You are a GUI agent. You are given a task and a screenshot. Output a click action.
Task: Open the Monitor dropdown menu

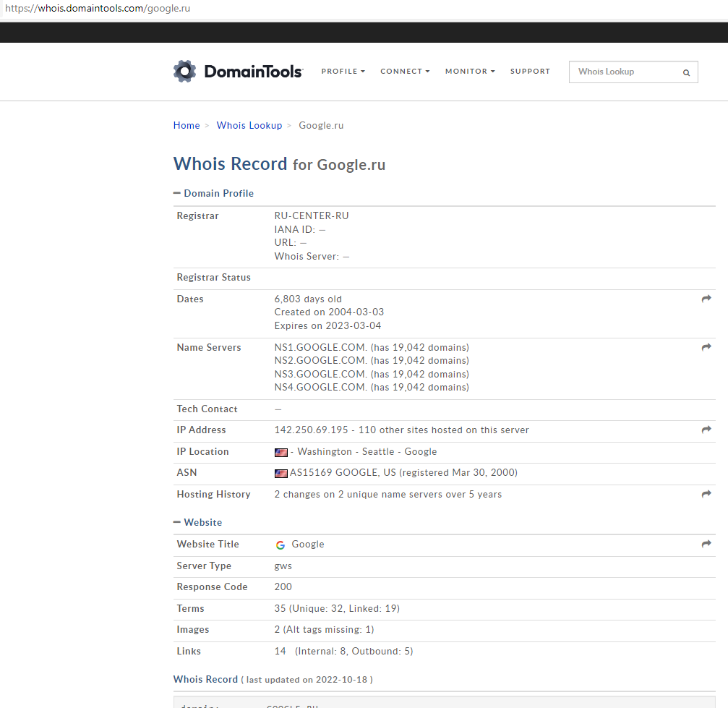click(470, 72)
